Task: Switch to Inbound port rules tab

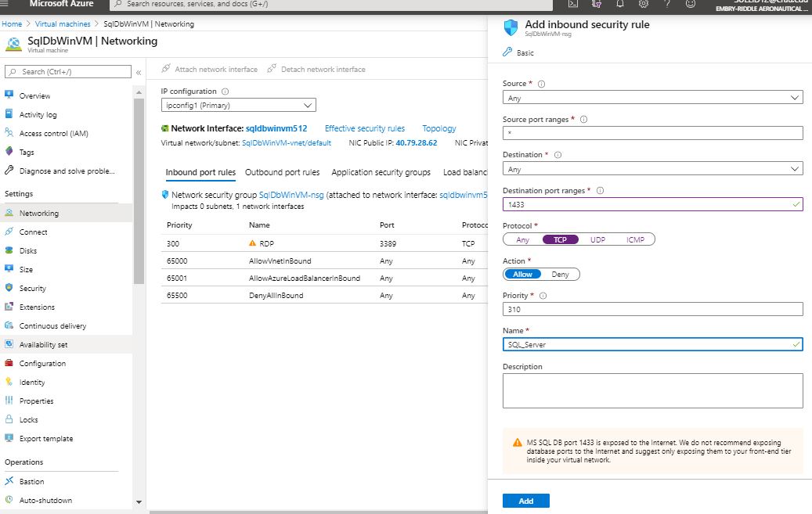Action: coord(200,172)
